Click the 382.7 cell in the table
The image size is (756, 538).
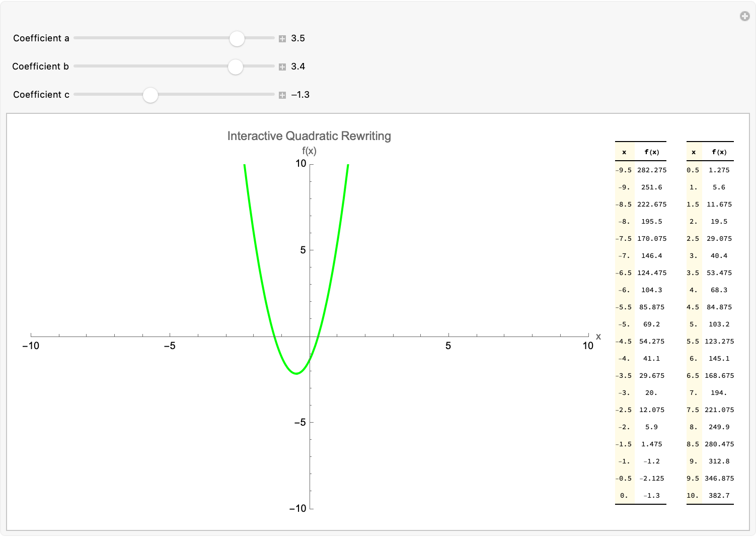pos(719,496)
